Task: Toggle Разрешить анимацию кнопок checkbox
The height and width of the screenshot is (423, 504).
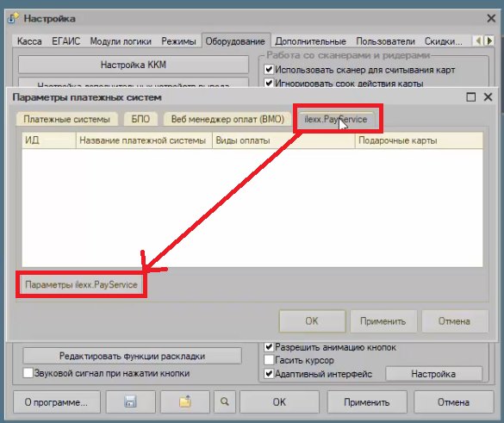Action: pyautogui.click(x=269, y=347)
